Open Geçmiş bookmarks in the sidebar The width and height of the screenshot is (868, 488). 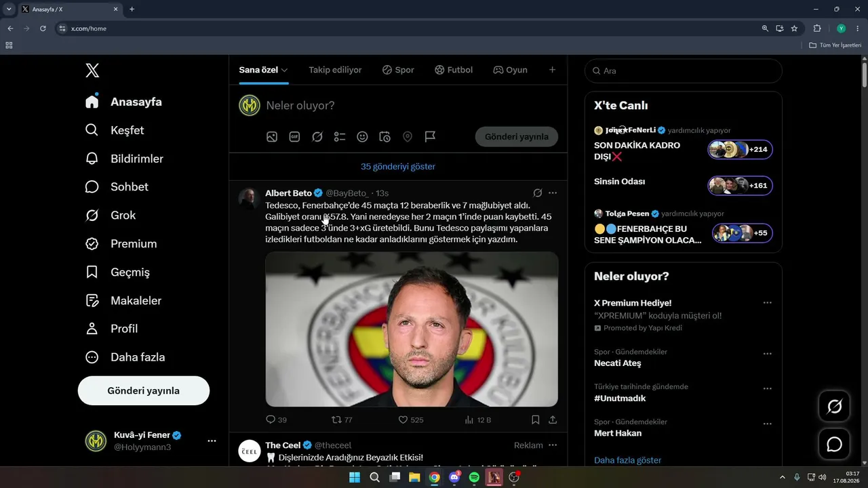tap(117, 272)
